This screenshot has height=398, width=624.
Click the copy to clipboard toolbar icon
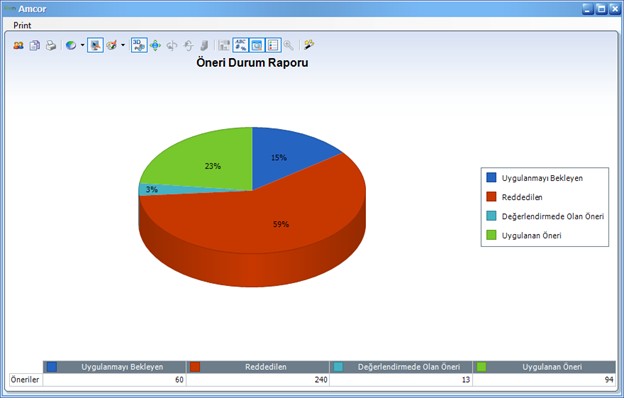(35, 45)
